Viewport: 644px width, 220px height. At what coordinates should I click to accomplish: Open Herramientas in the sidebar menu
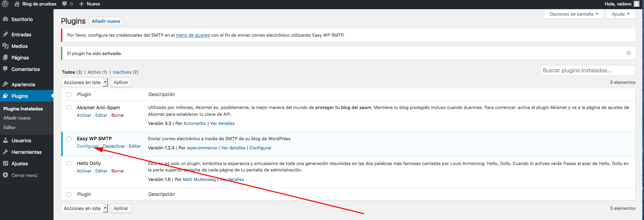[x=26, y=152]
